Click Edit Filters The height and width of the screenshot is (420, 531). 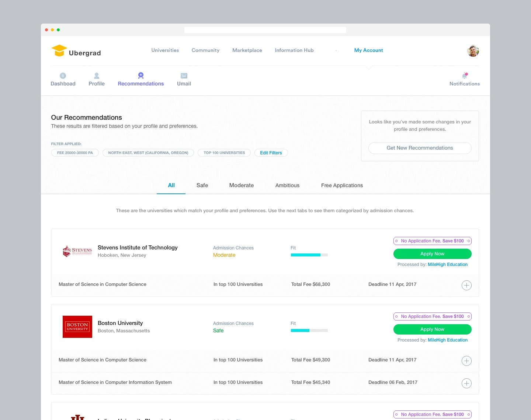click(271, 153)
